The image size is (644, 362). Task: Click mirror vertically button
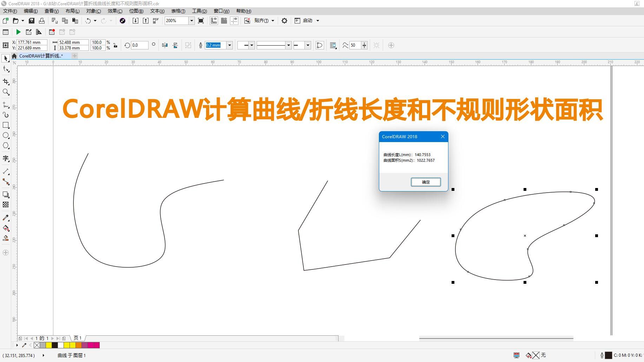tap(175, 45)
